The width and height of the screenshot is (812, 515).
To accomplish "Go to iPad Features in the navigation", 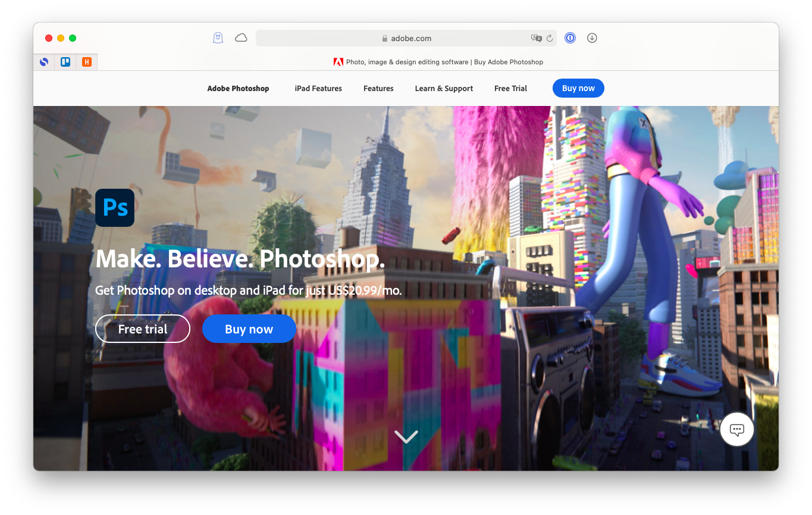I will point(318,88).
